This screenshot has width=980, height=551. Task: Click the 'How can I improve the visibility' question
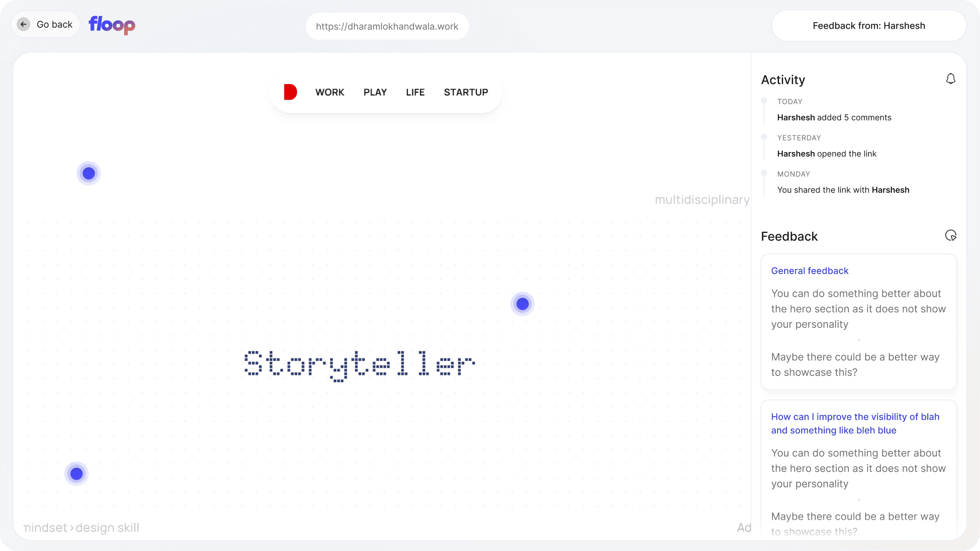[855, 423]
